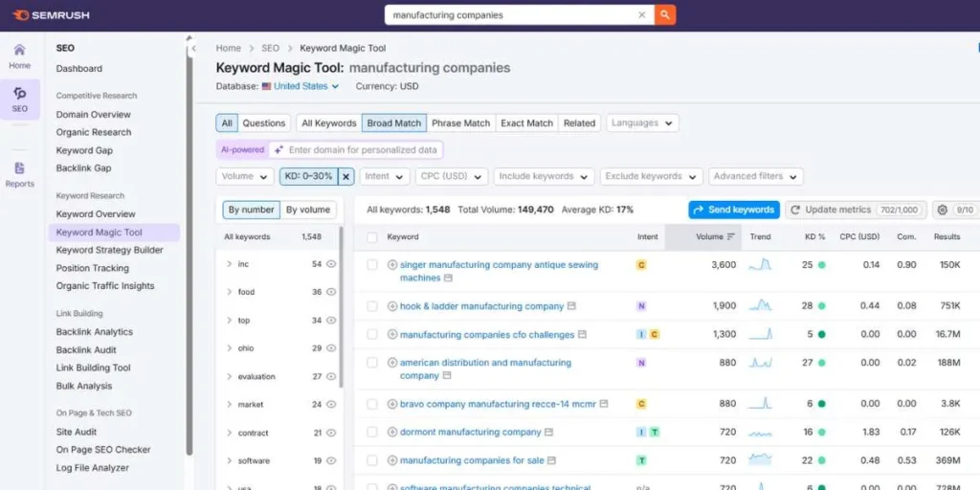View SERP icon for dormont manufacturing company
The width and height of the screenshot is (980, 490).
pyautogui.click(x=548, y=432)
